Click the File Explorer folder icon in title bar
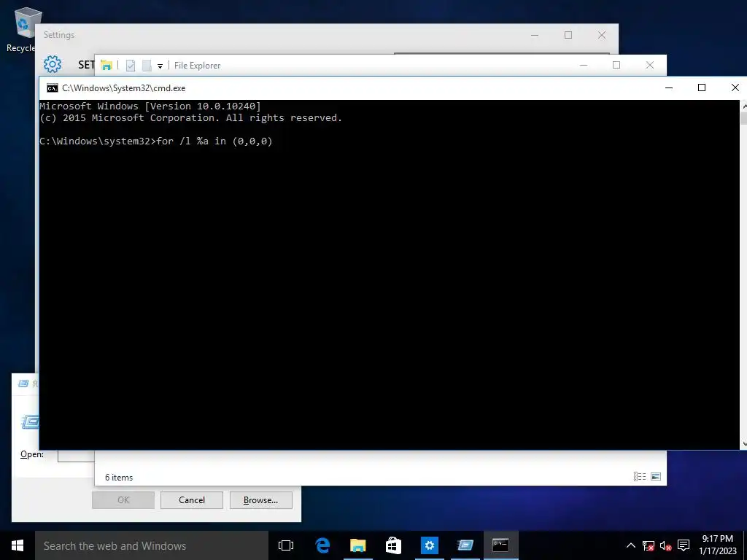The width and height of the screenshot is (747, 560). tap(107, 65)
